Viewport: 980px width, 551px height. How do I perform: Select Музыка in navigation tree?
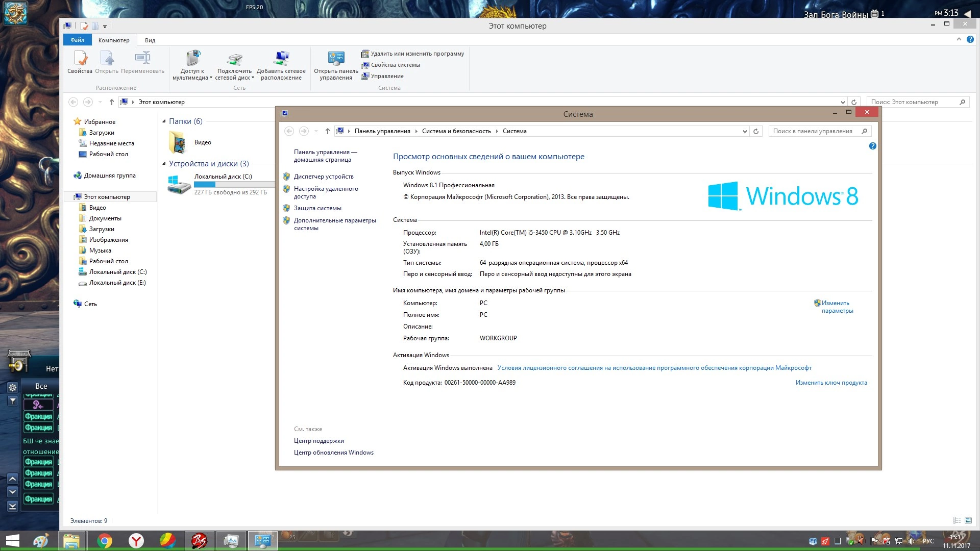pyautogui.click(x=100, y=251)
